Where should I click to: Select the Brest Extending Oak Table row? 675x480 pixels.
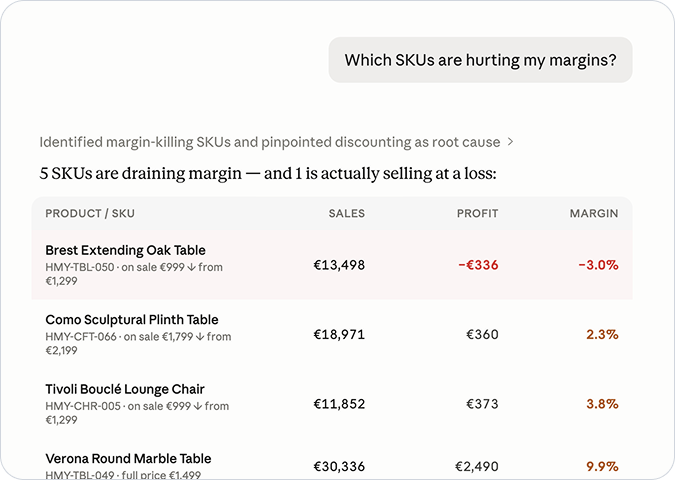[332, 265]
